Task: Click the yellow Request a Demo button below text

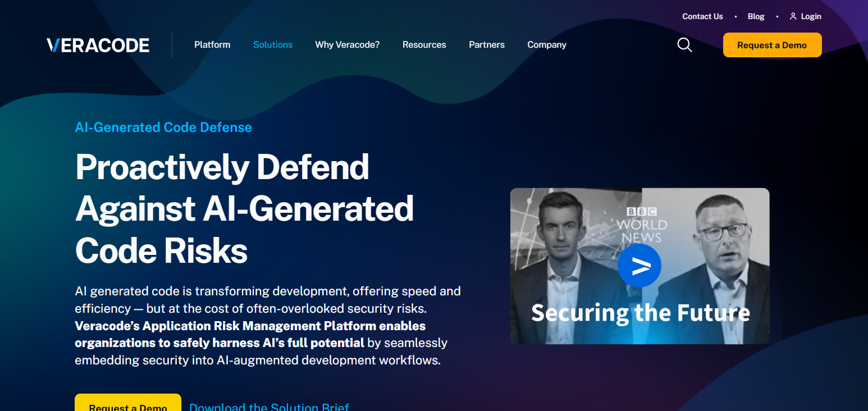Action: point(128,403)
